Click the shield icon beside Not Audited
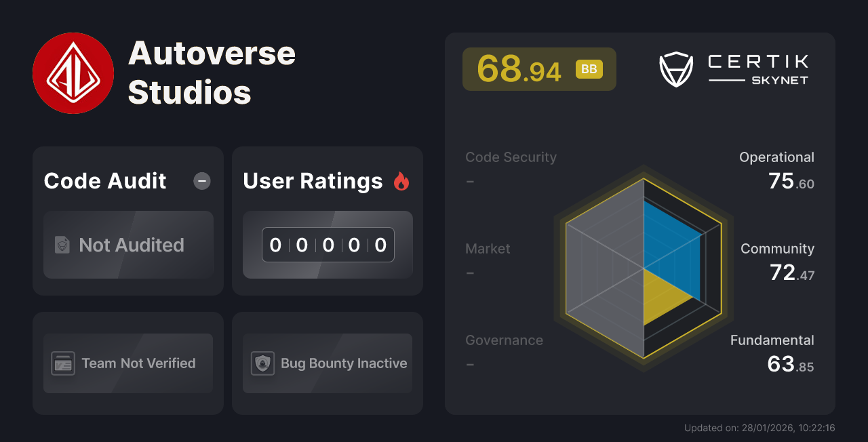 click(x=62, y=245)
